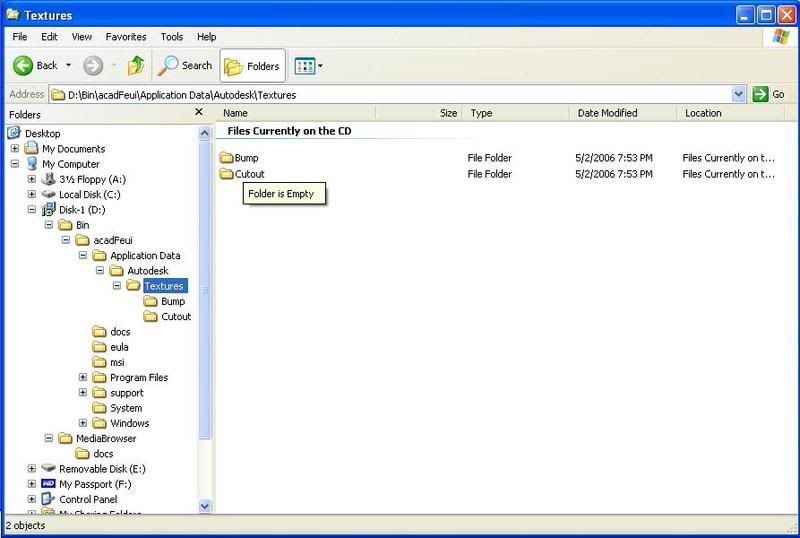
Task: Open the Favorites menu
Action: pos(125,37)
